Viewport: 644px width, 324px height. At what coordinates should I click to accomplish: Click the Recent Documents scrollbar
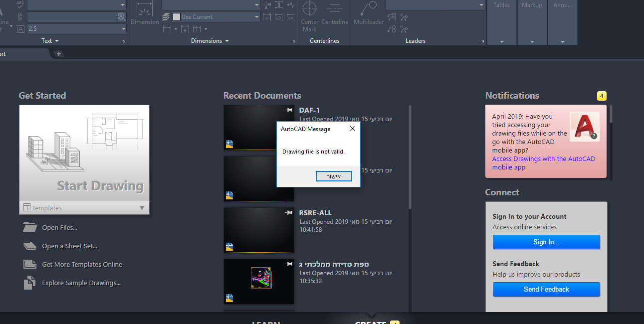click(410, 157)
